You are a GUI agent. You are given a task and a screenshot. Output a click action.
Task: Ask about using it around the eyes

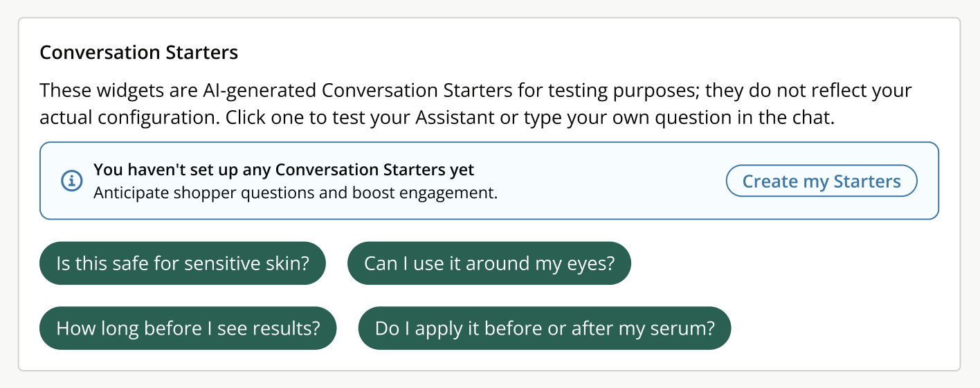point(489,263)
